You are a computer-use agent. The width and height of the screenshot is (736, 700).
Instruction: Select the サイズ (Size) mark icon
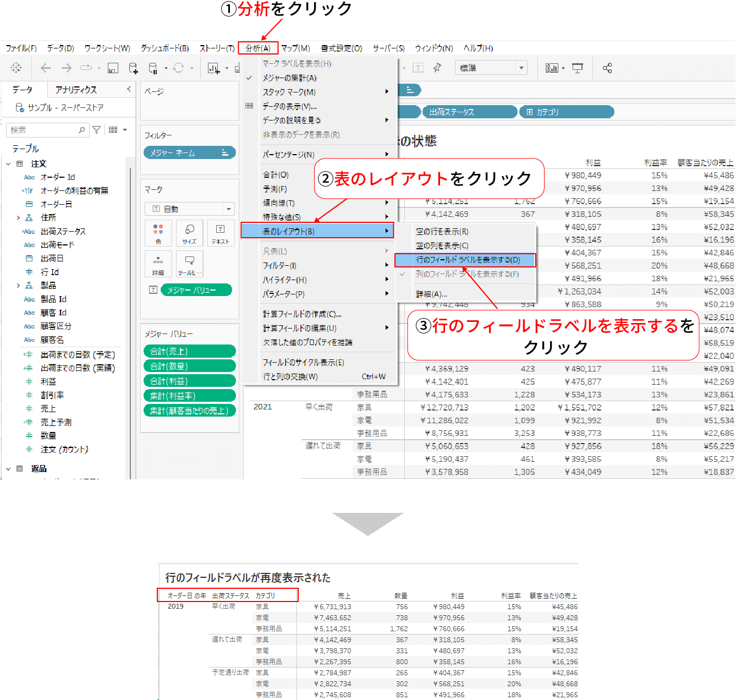(189, 233)
